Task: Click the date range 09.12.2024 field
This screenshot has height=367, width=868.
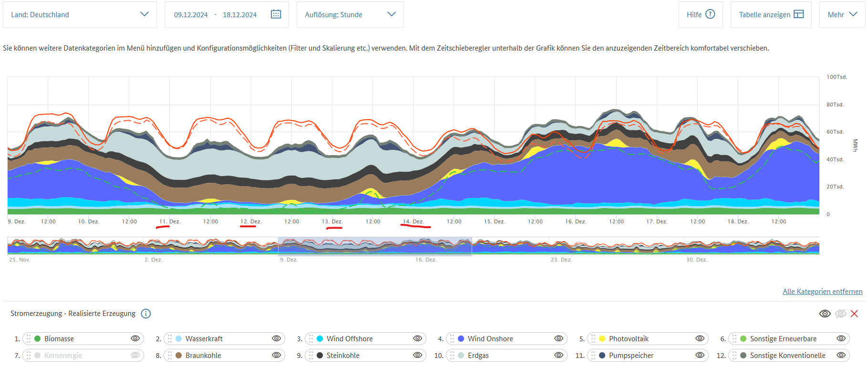Action: tap(191, 15)
